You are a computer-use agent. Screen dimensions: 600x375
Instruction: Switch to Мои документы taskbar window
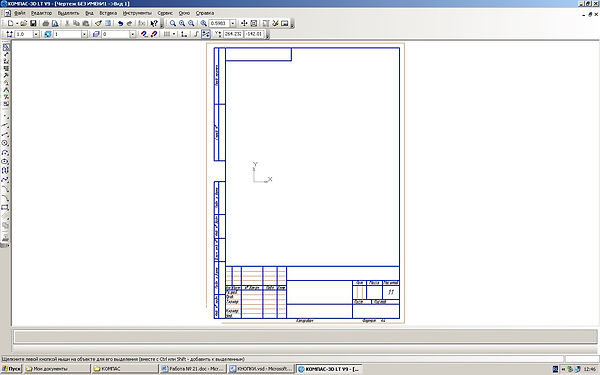[x=56, y=369]
